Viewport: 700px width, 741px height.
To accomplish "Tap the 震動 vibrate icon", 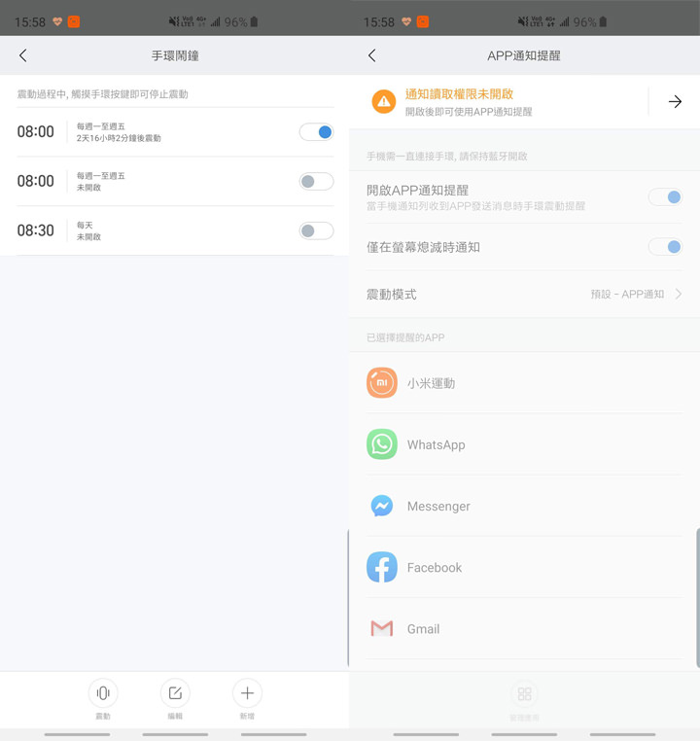I will pyautogui.click(x=103, y=693).
